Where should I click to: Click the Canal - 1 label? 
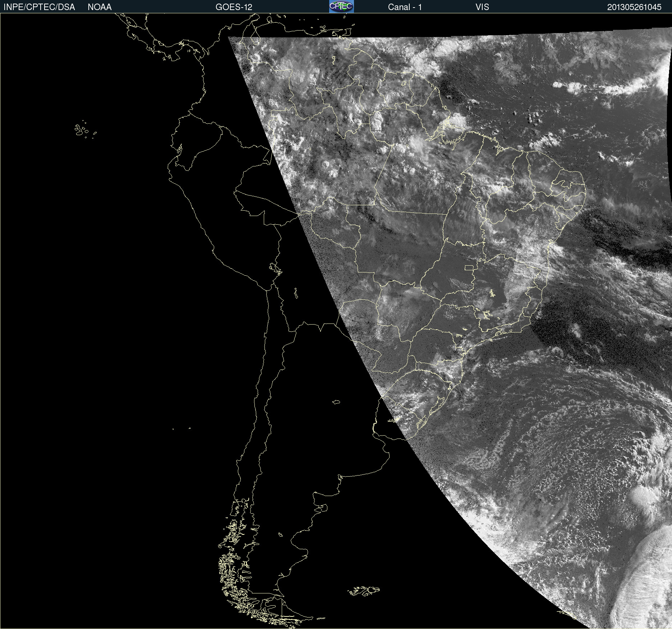(405, 7)
